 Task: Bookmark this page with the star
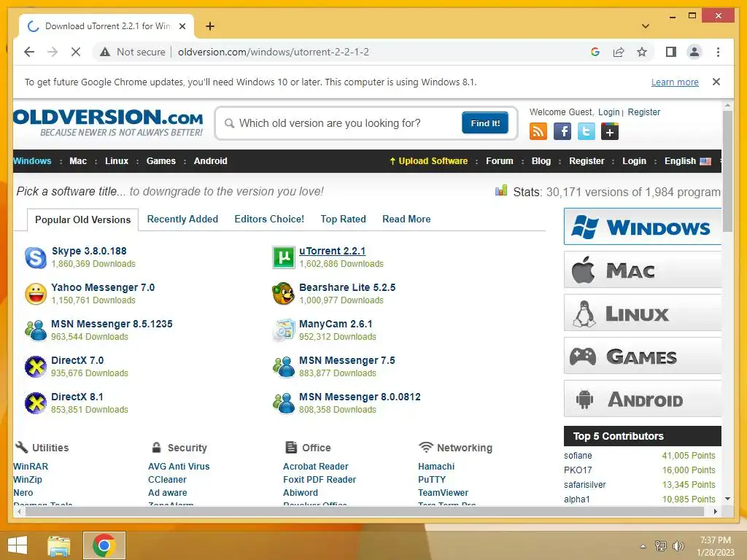(x=642, y=52)
